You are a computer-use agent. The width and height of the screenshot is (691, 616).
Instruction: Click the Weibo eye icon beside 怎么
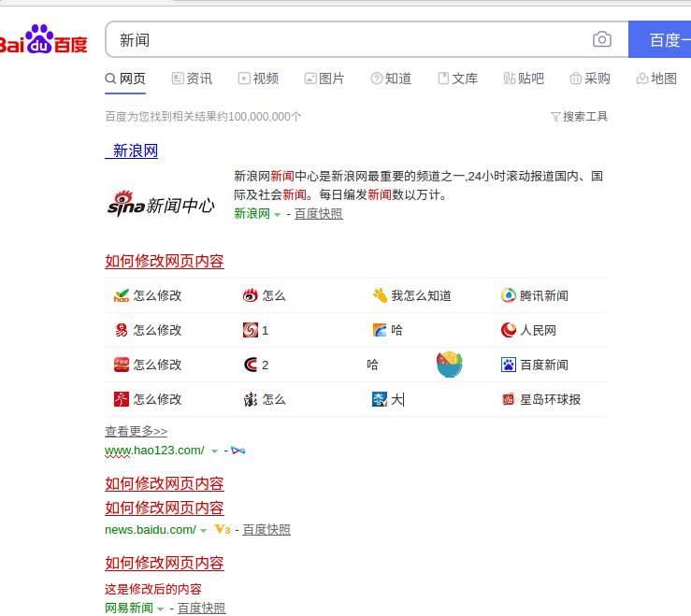point(251,295)
